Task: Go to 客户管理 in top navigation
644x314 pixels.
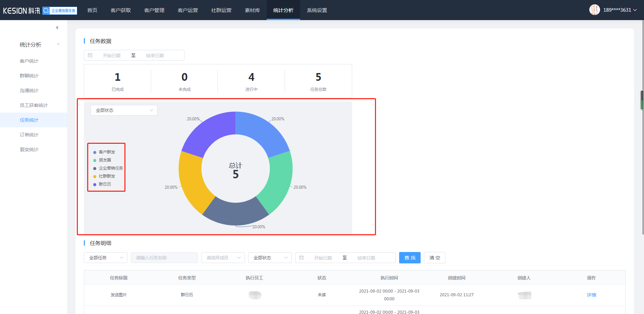Action: [x=154, y=10]
